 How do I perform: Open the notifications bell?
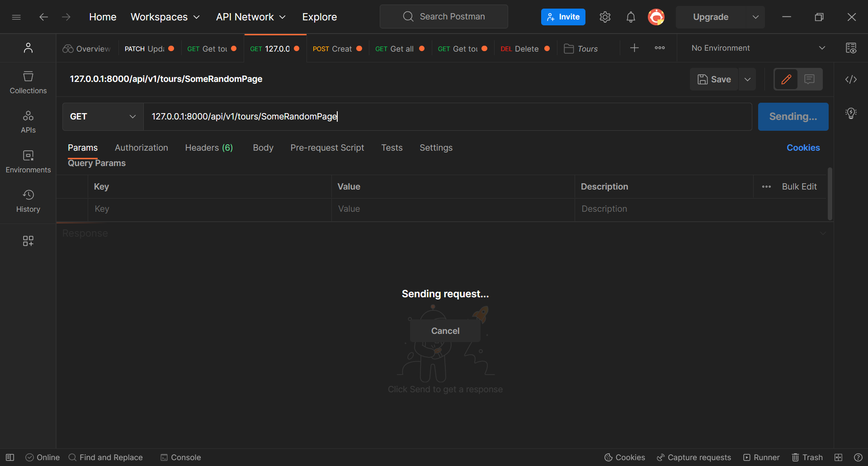tap(631, 17)
